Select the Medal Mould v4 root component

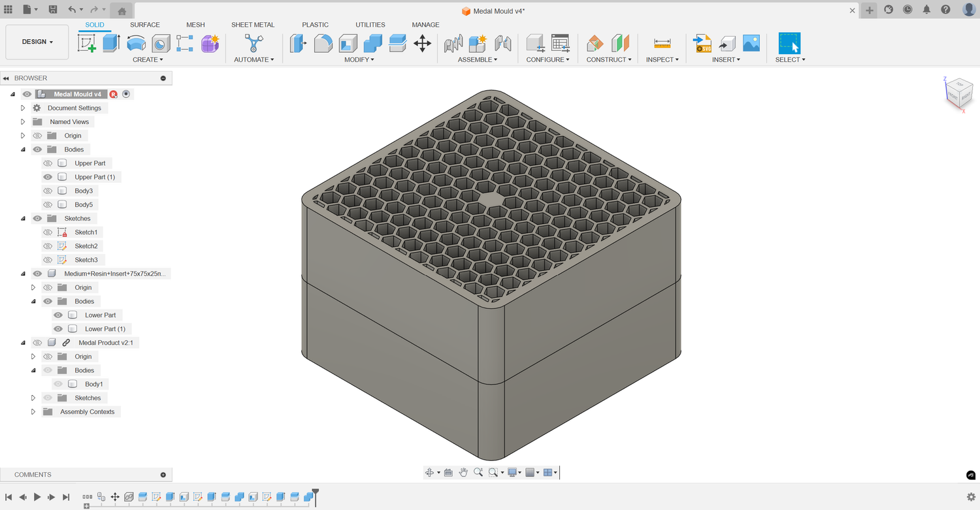coord(77,94)
